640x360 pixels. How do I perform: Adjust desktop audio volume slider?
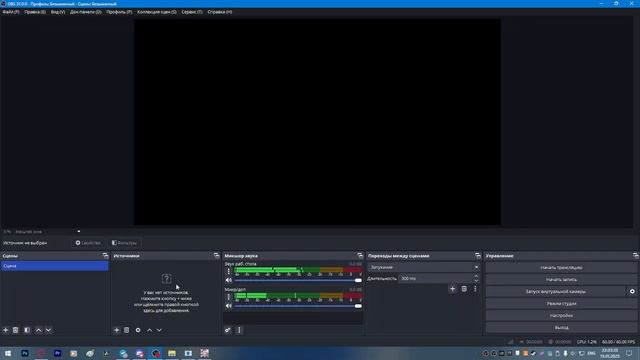click(x=298, y=280)
